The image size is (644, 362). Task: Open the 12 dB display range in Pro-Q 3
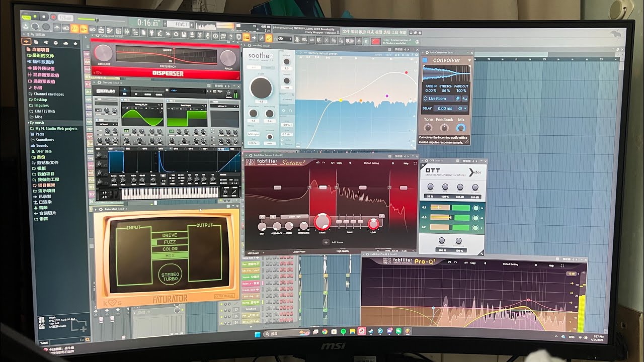(571, 274)
